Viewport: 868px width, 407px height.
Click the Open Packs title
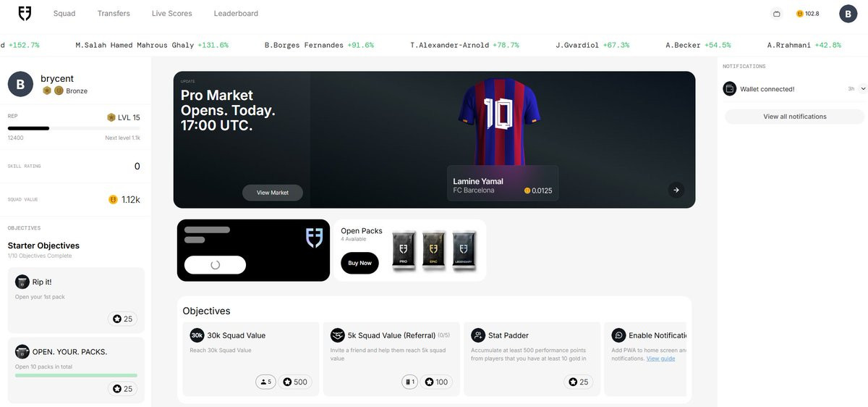(362, 231)
